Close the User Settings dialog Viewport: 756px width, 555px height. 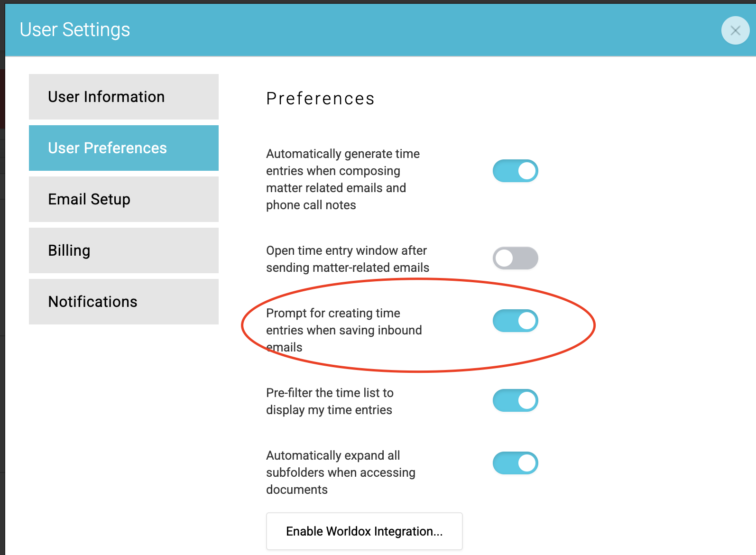(735, 30)
